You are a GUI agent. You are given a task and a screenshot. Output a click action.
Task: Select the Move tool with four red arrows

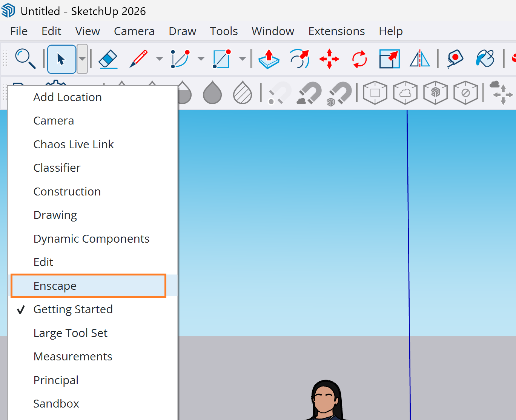point(329,59)
